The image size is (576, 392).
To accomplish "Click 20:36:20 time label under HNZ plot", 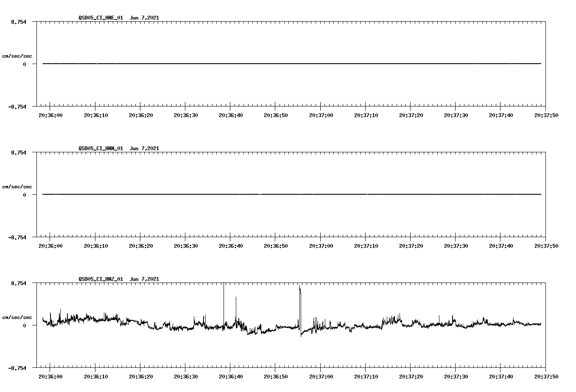I will 140,377.
